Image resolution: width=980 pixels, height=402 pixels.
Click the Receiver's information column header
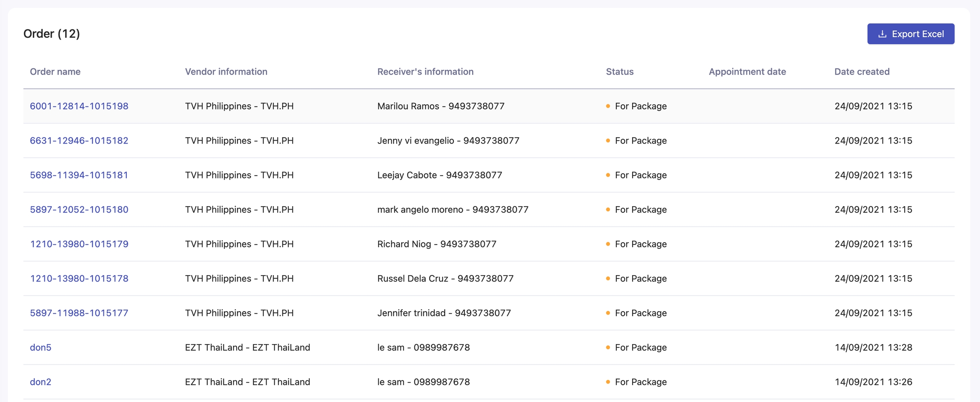(425, 72)
